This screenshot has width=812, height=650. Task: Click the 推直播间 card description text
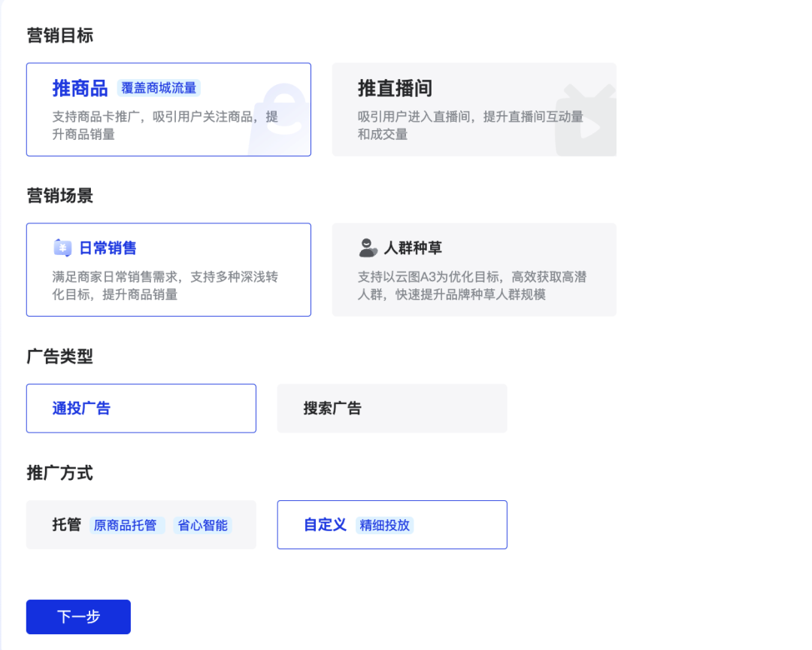coord(470,126)
